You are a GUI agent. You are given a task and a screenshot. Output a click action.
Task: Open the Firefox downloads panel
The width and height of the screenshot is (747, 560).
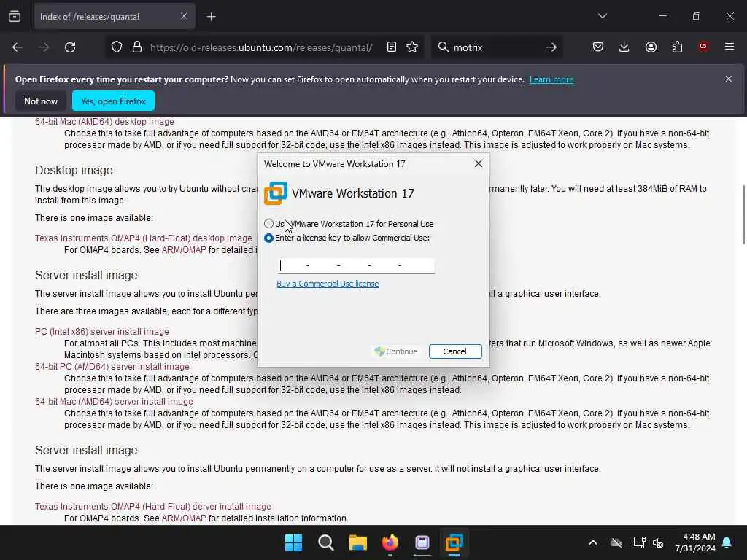pos(624,47)
